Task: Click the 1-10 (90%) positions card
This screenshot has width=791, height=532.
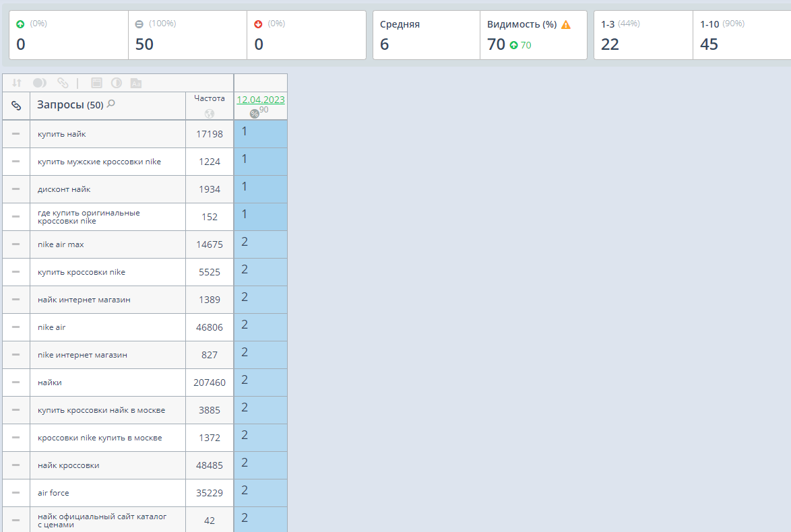Action: click(x=742, y=35)
